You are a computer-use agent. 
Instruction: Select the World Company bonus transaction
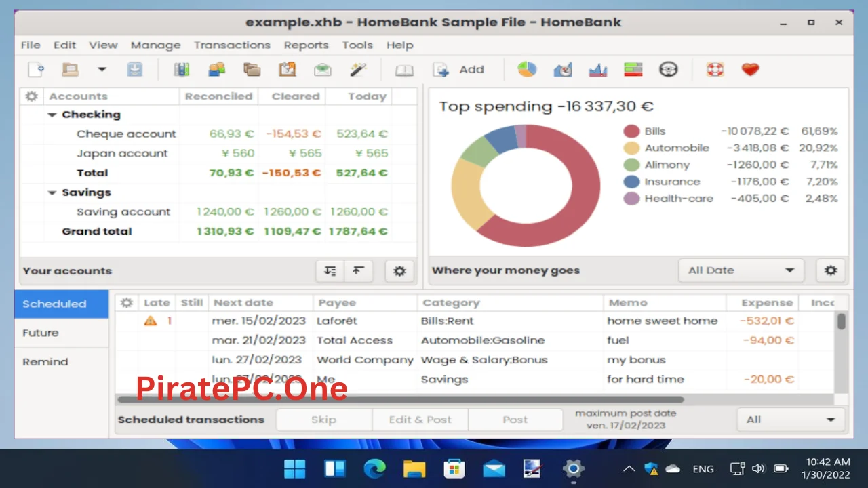475,360
